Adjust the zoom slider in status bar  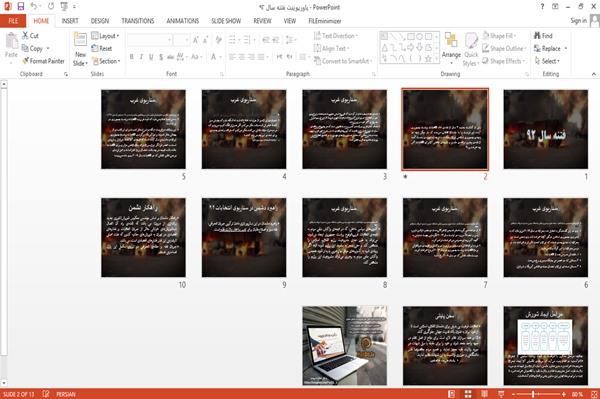533,394
